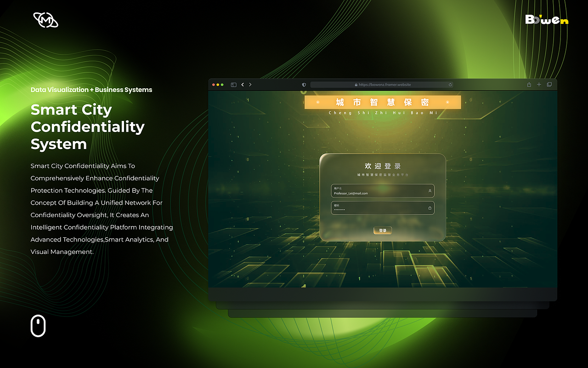Open the browser Share icon
The image size is (588, 368).
pyautogui.click(x=529, y=85)
